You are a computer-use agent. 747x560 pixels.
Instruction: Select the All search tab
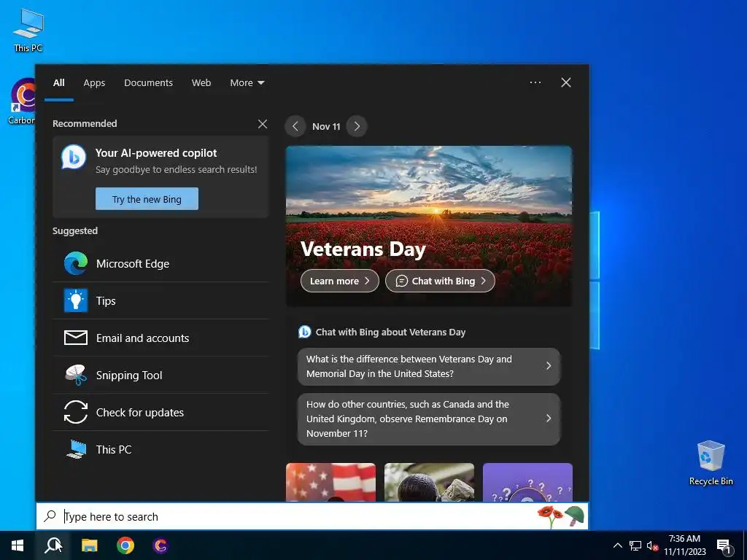click(x=59, y=82)
